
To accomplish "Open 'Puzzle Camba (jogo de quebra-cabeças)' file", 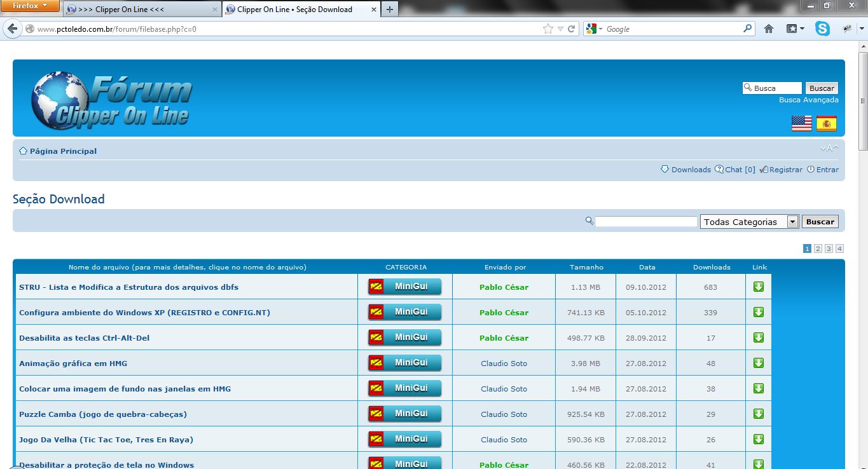I will coord(103,414).
